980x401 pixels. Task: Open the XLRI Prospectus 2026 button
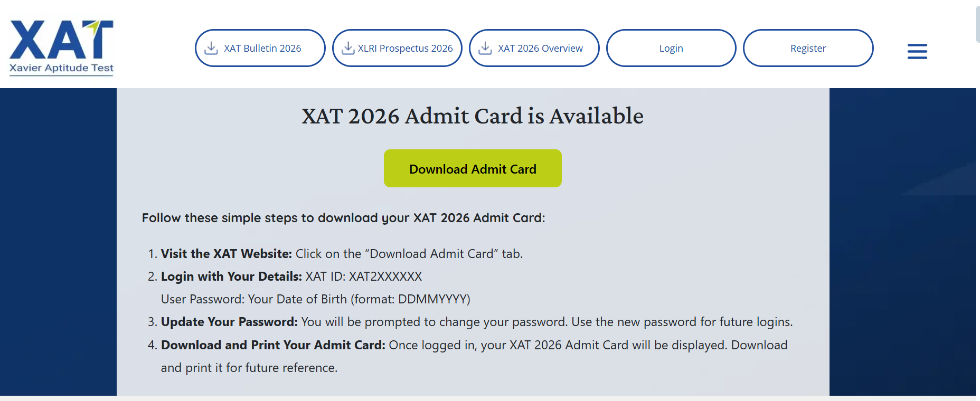pos(397,48)
